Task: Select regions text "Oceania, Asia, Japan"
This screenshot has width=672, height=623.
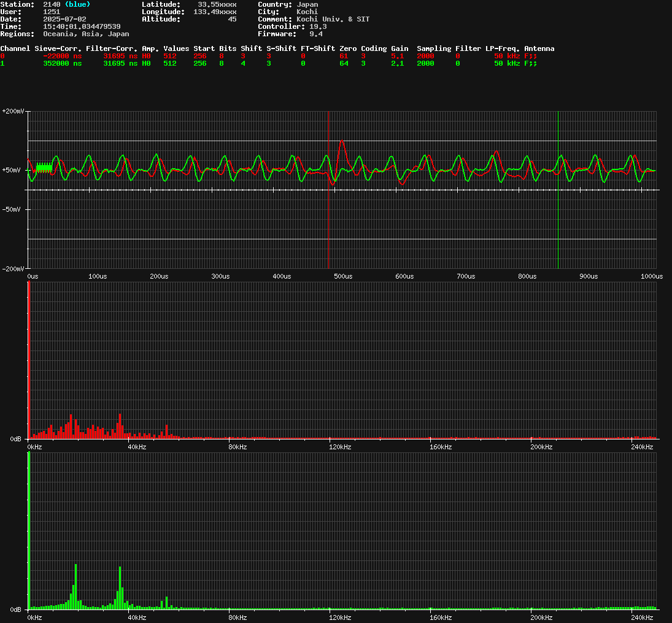Action: (x=86, y=34)
